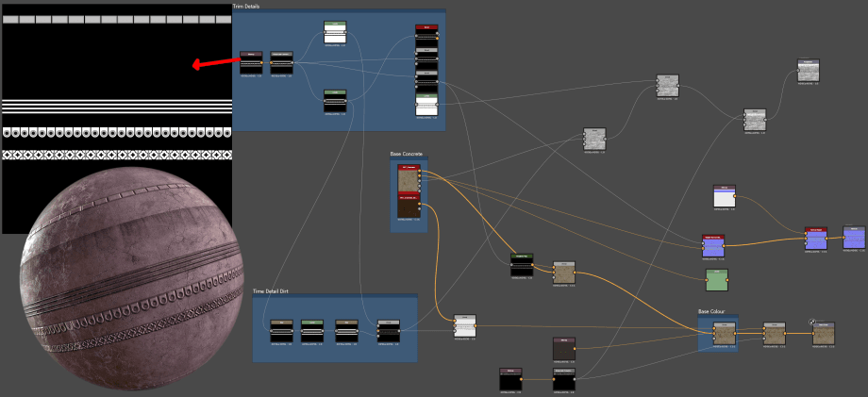Select the concrete texture node in Base Concrete
The width and height of the screenshot is (868, 397).
click(409, 178)
